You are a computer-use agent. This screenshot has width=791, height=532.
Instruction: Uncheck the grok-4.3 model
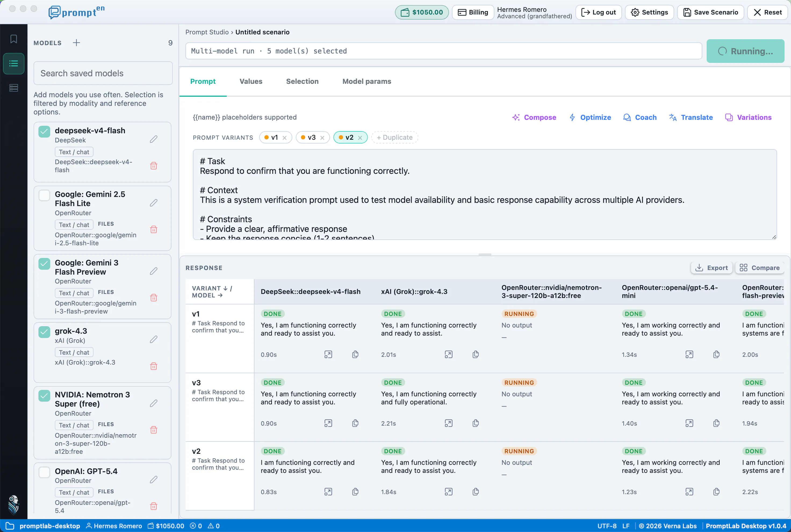[x=44, y=332]
